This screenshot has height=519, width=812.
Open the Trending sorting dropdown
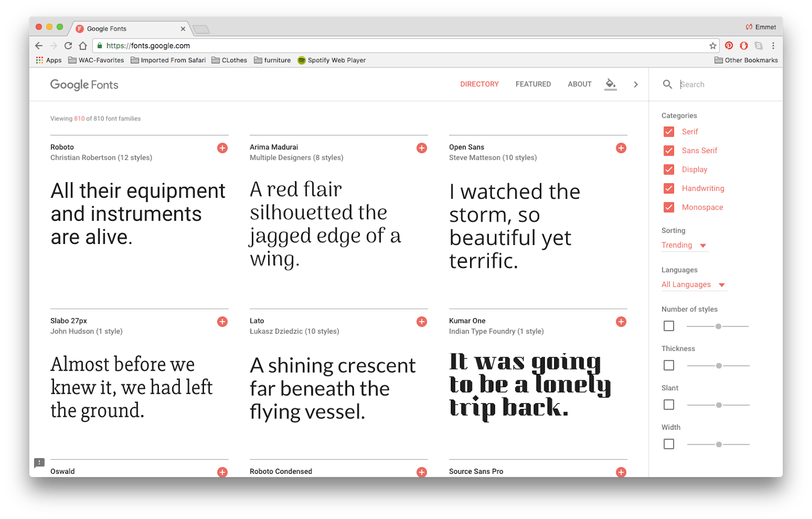pos(684,245)
